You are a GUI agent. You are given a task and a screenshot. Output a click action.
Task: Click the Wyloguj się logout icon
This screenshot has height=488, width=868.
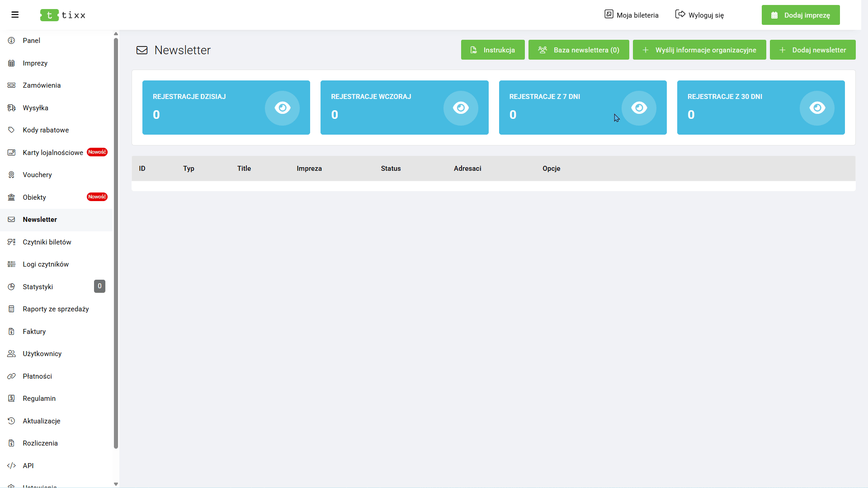(680, 14)
